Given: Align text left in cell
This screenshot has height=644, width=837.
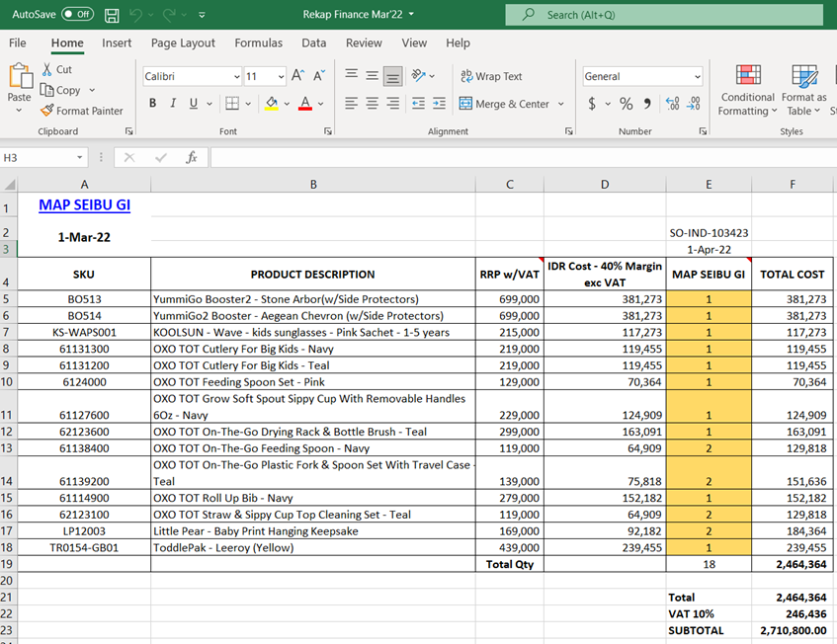Looking at the screenshot, I should click(x=351, y=103).
